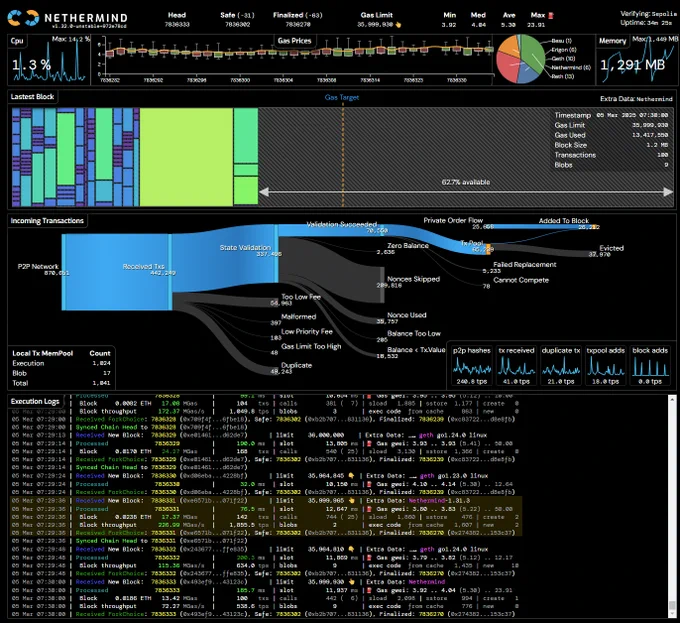Click the Transactions row in block info
This screenshot has width=680, height=623.
[611, 155]
